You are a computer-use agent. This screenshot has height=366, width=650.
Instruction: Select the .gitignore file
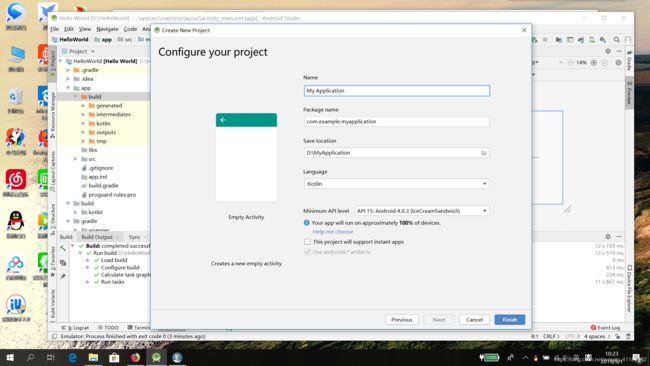(x=97, y=168)
